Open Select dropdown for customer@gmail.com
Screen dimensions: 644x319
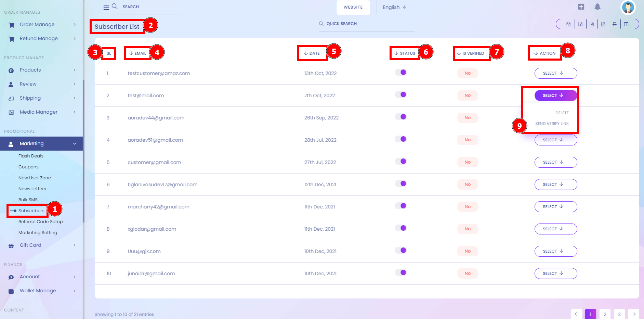pos(556,162)
